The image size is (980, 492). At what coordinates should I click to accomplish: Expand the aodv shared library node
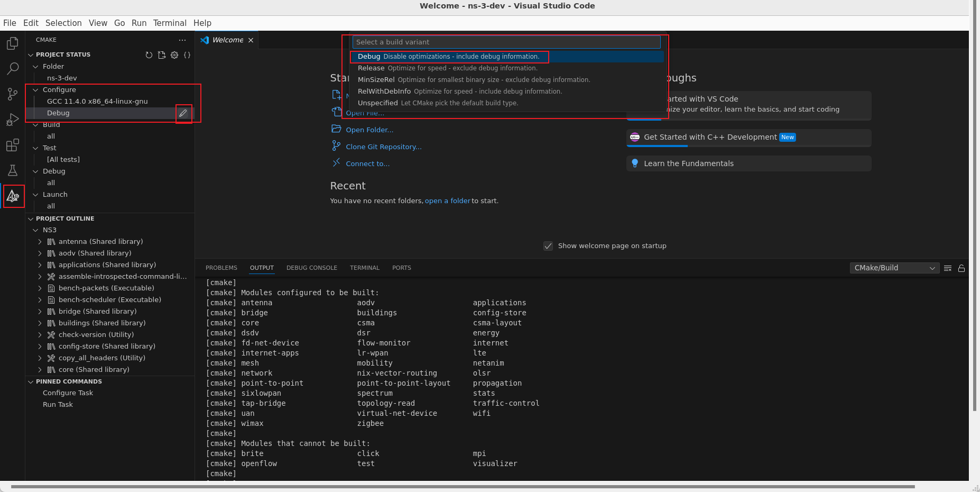(40, 253)
